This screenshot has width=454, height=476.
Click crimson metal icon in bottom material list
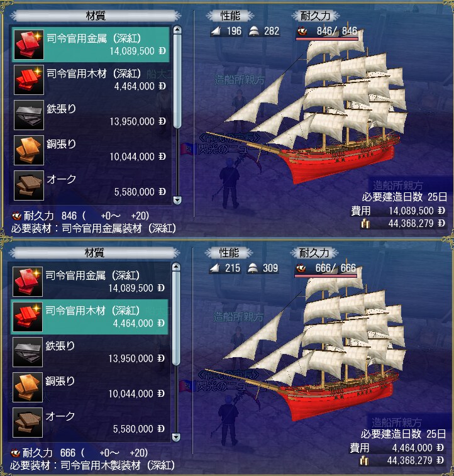[28, 282]
